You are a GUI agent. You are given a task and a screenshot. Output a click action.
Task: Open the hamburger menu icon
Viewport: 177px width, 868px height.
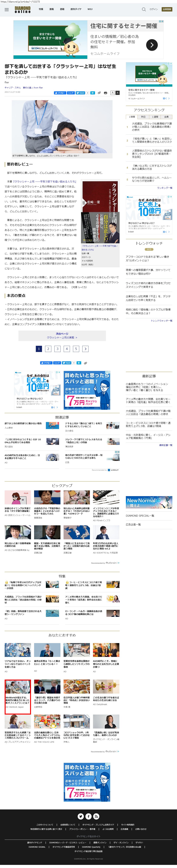coord(6,9)
